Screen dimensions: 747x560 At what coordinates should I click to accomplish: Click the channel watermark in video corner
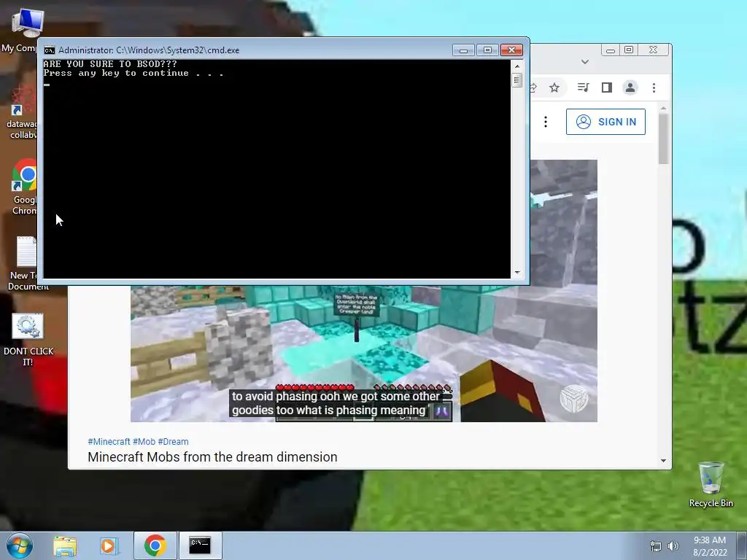pos(574,399)
